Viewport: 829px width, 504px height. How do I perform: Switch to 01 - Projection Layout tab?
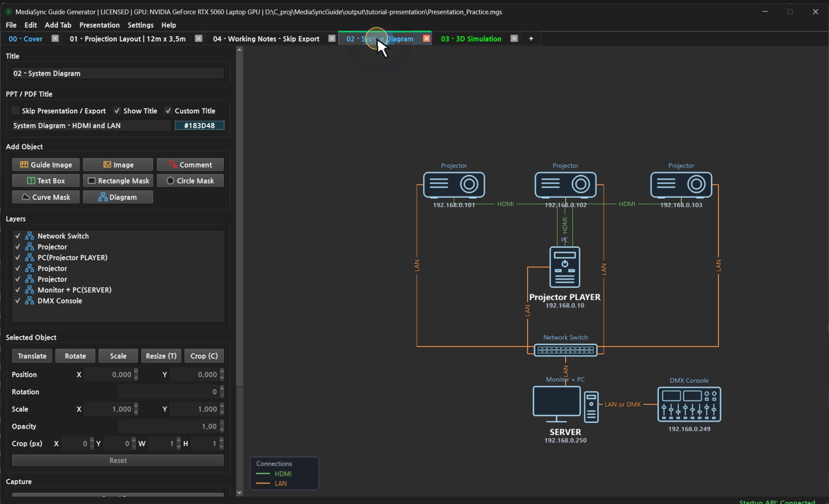[128, 39]
